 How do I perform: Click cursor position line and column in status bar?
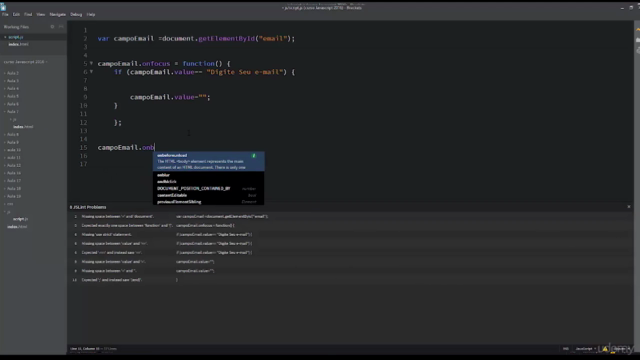[x=85, y=349]
